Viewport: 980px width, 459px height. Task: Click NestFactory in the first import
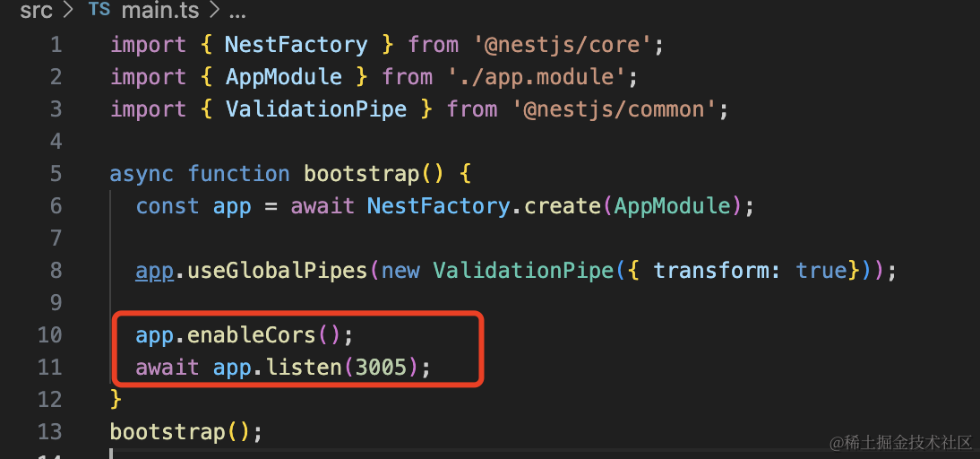[x=296, y=45]
